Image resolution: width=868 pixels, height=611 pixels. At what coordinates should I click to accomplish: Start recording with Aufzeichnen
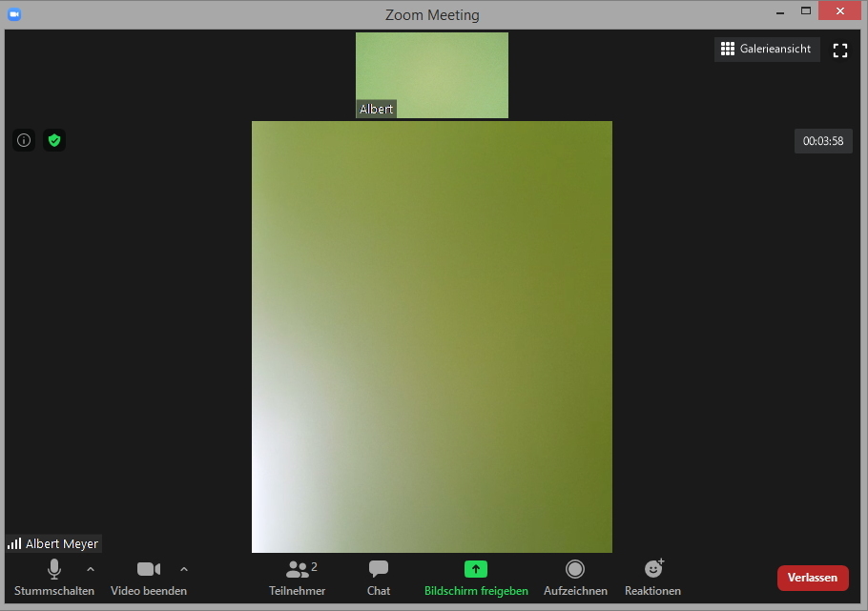[575, 578]
